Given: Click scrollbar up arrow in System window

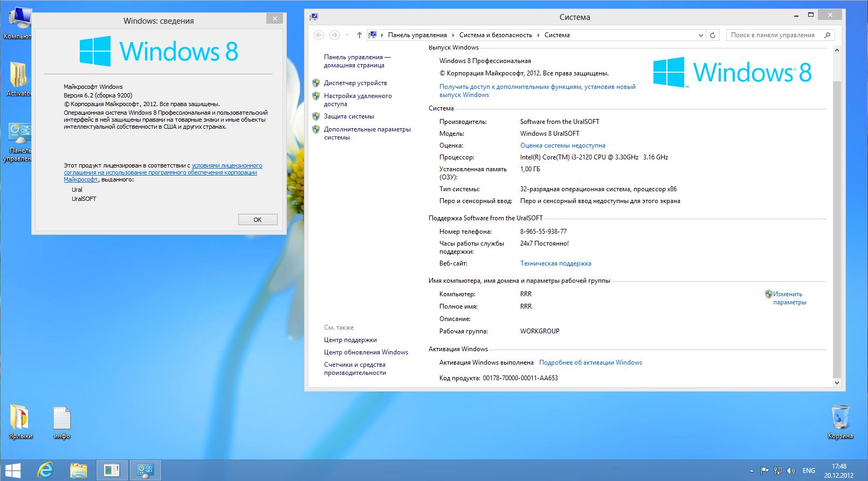Looking at the screenshot, I should point(837,50).
